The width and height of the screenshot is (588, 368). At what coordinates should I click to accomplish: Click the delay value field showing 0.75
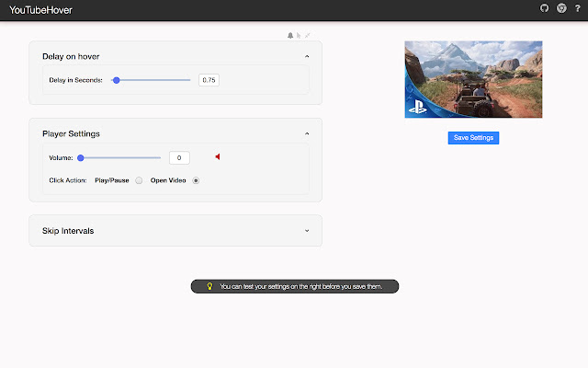pos(209,80)
